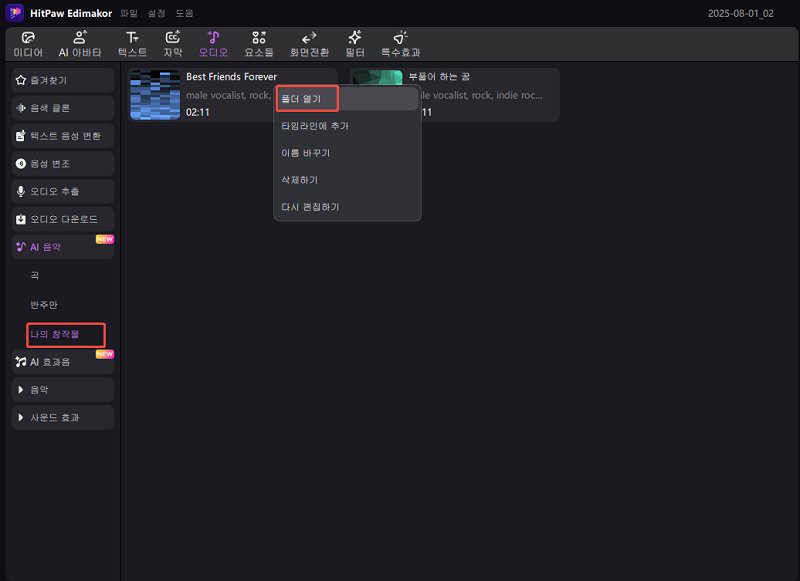Open the 특수효과 special effects tool

click(x=401, y=44)
